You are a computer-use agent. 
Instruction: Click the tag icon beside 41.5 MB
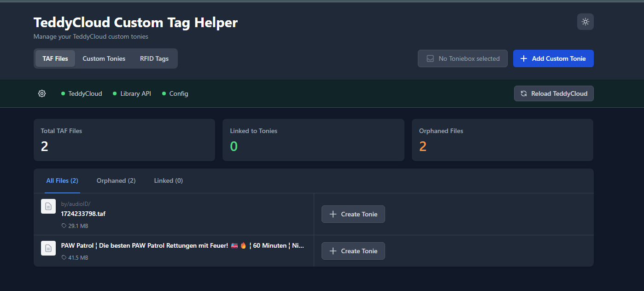point(64,258)
